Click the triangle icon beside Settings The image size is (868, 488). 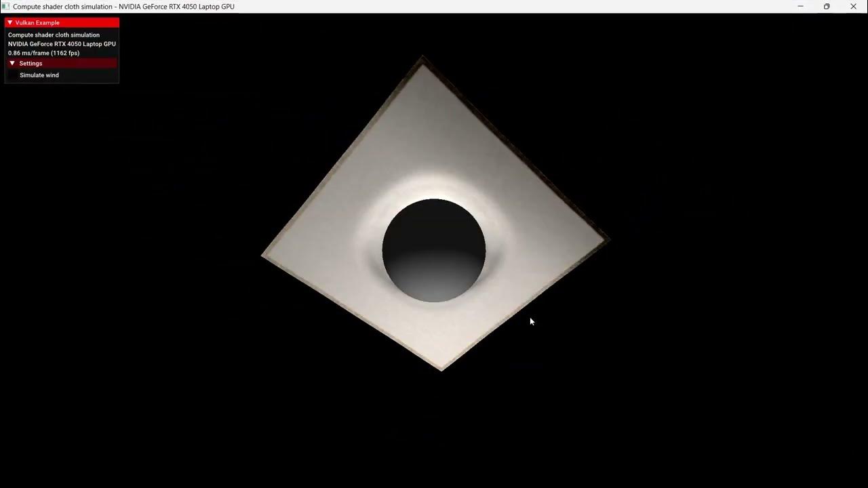[x=12, y=63]
